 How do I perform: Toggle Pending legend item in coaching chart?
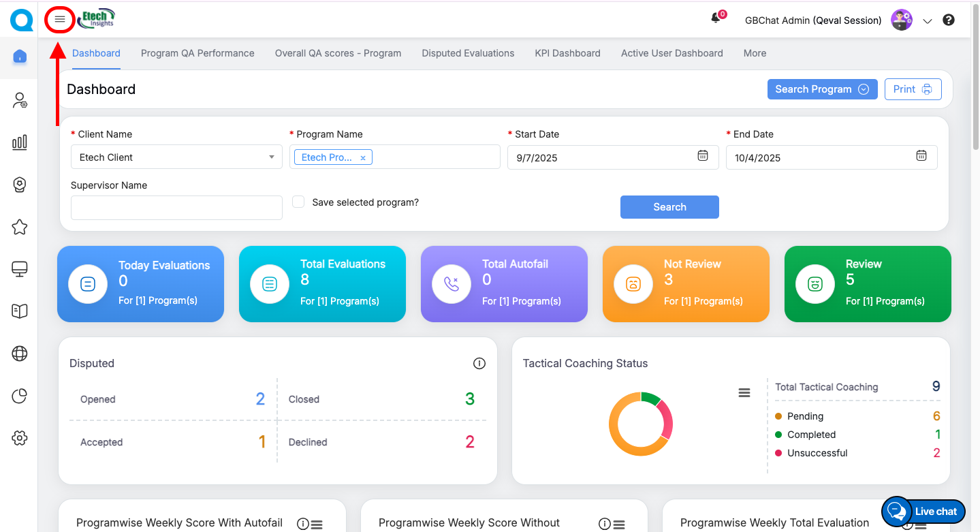[804, 416]
